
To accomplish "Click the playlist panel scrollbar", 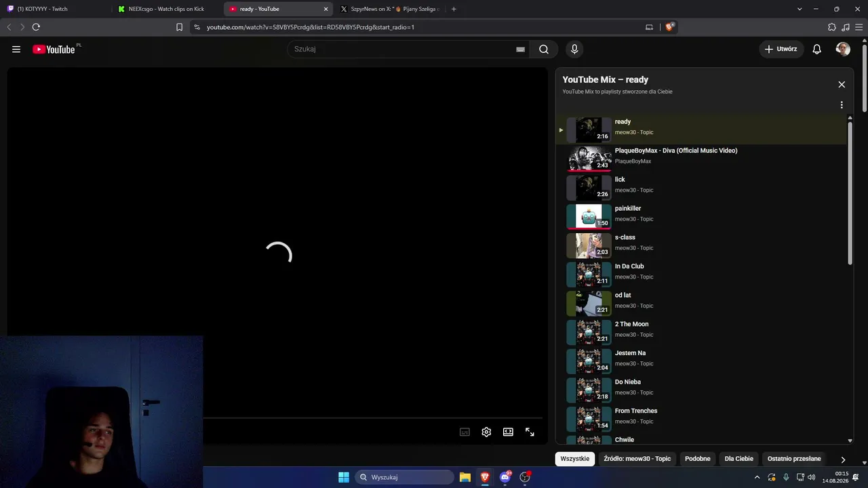I will point(850,193).
